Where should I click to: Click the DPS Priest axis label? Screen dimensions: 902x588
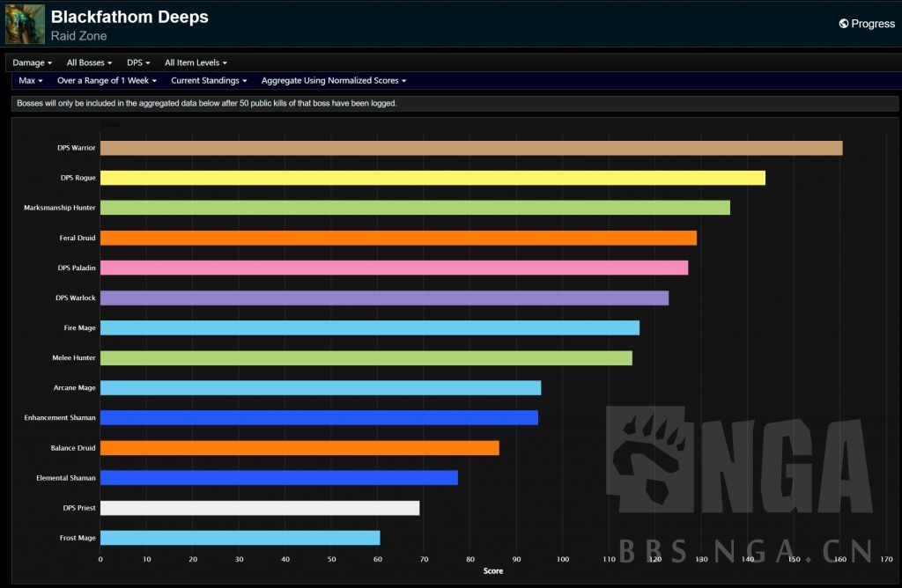tap(79, 508)
